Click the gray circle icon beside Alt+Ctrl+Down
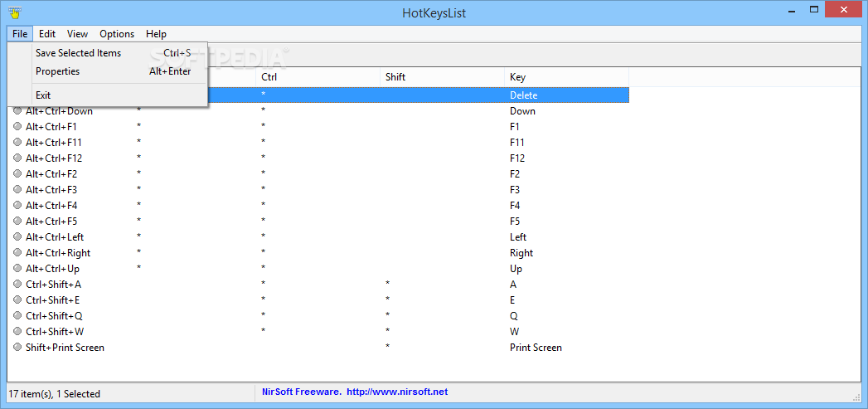 click(17, 111)
